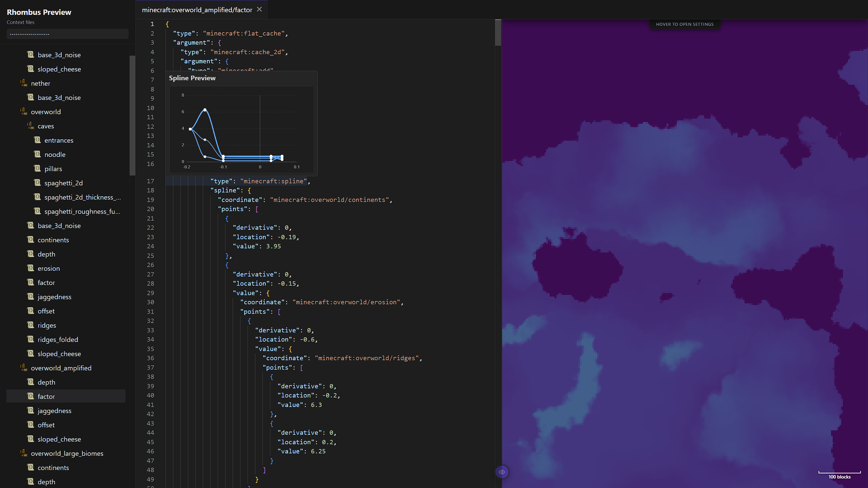This screenshot has height=488, width=868.
Task: Toggle the eye icon beside the map preview
Action: 502,472
